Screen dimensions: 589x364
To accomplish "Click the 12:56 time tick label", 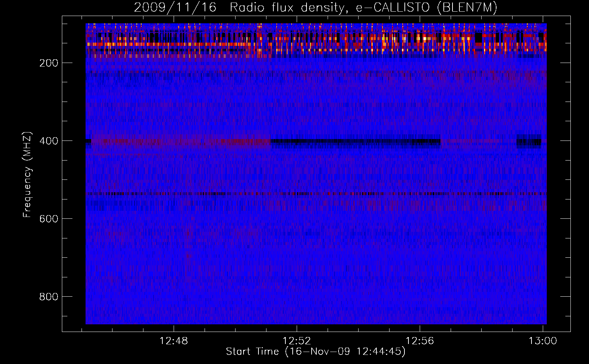I will [x=420, y=341].
